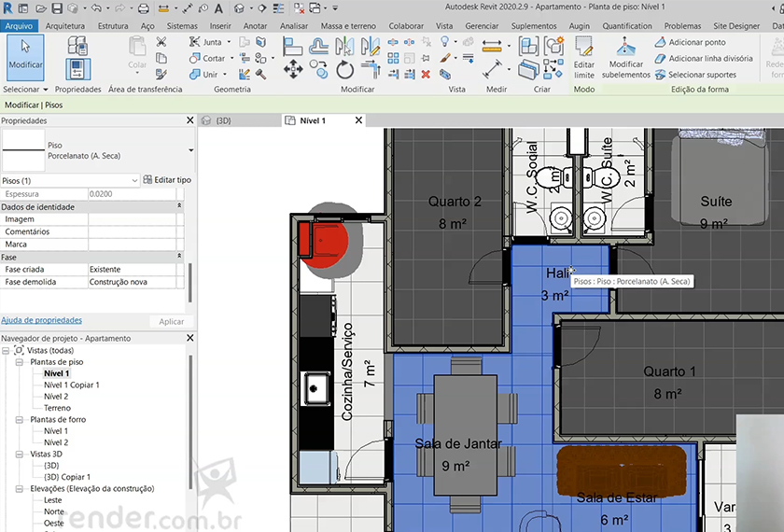The image size is (784, 532).
Task: Select the Modificar tool in the ribbon
Action: pos(25,54)
